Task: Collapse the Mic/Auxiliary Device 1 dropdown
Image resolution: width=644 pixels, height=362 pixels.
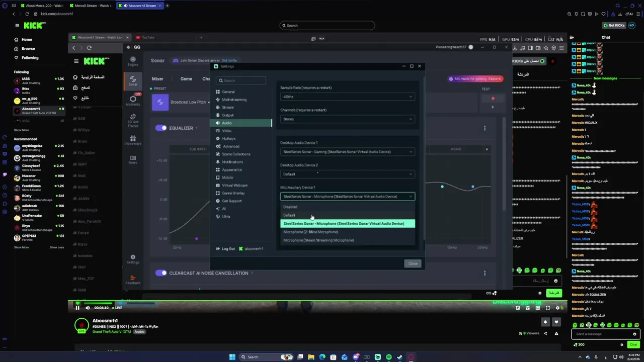Action: tap(347, 197)
